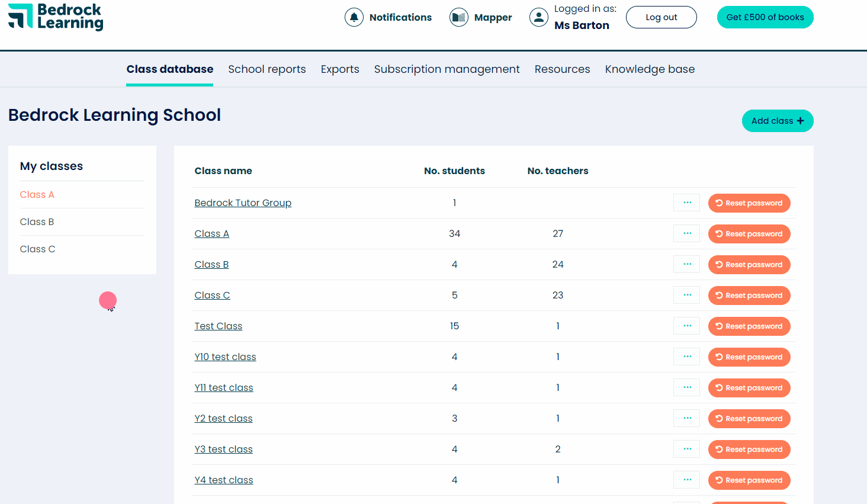
Task: Click the Bedrock Learning logo
Action: pos(56,17)
